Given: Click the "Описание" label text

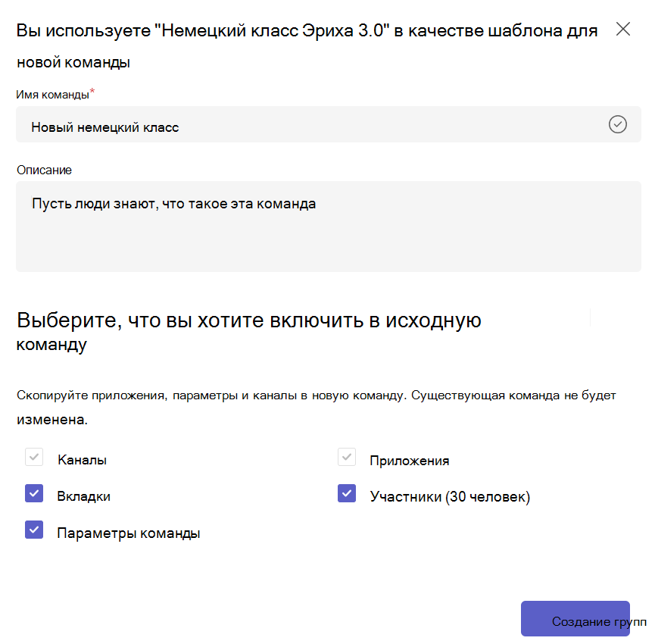Looking at the screenshot, I should click(x=44, y=170).
